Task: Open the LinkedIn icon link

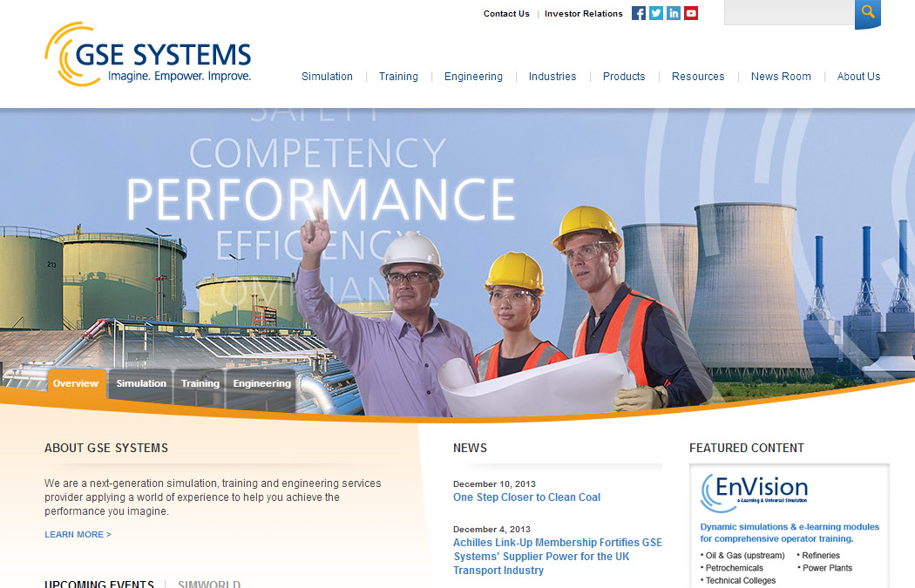Action: pyautogui.click(x=674, y=13)
